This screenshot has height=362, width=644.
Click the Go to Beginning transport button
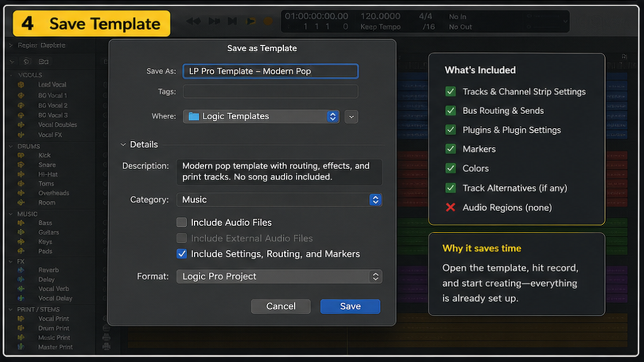[x=232, y=21]
